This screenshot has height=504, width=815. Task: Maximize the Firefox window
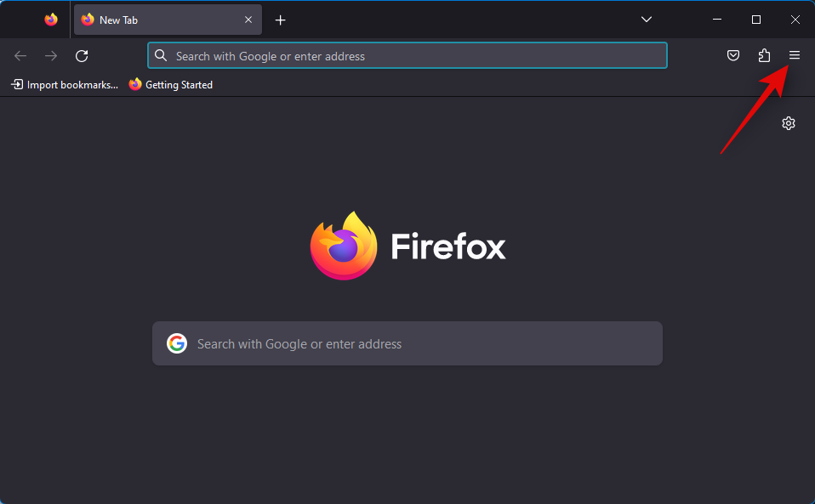pos(756,20)
